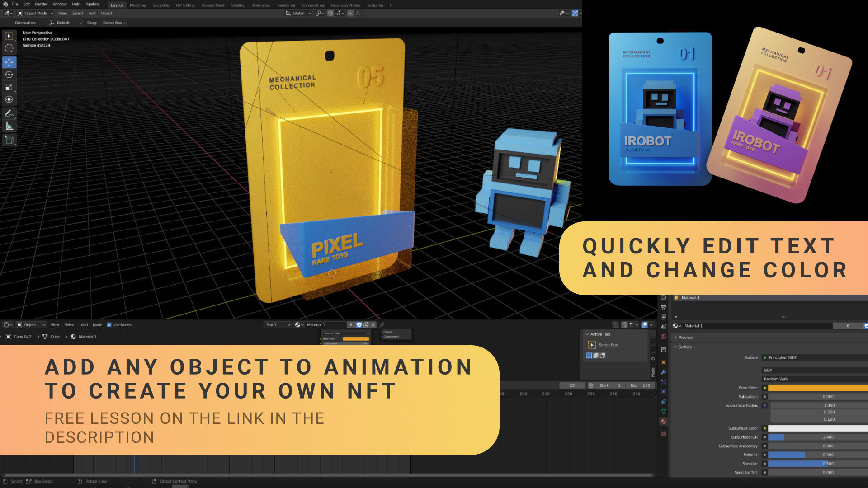Open the Particles properties tab

point(663,382)
